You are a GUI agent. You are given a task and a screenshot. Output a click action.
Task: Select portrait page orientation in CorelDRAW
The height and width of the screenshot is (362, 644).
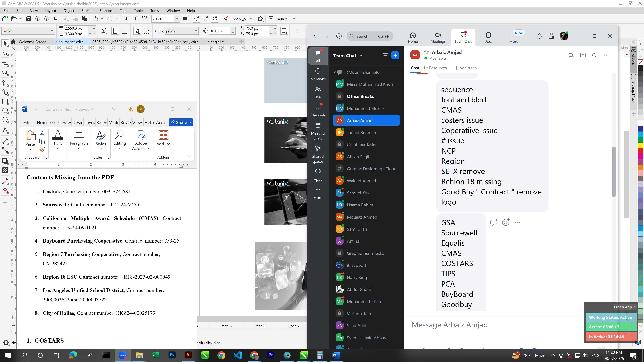click(x=115, y=31)
